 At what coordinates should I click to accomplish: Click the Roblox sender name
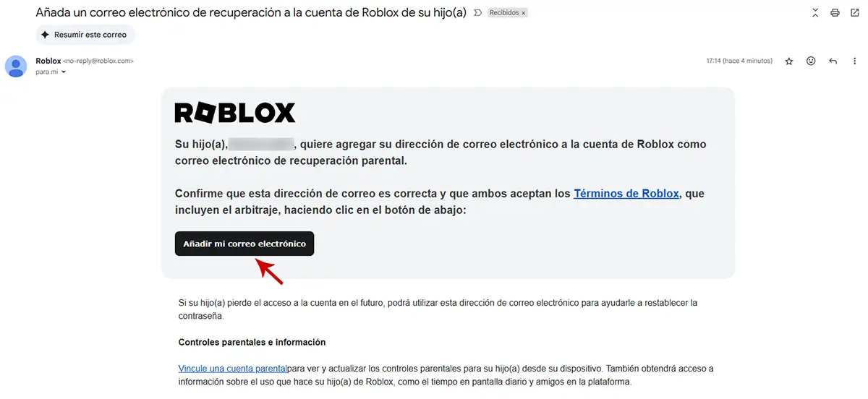pos(48,61)
